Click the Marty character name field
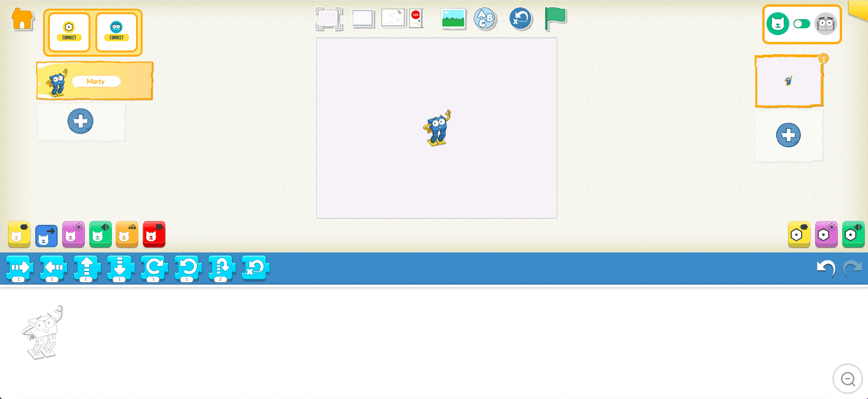 [x=96, y=81]
